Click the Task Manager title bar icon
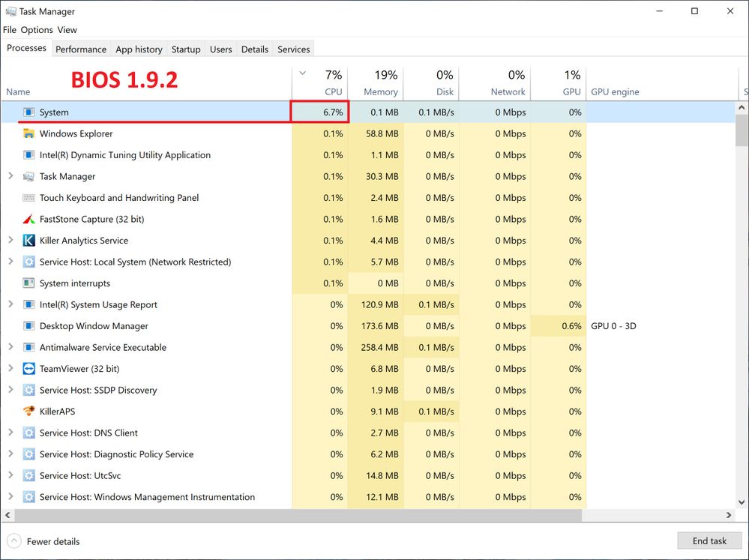This screenshot has width=749, height=560. coord(10,11)
